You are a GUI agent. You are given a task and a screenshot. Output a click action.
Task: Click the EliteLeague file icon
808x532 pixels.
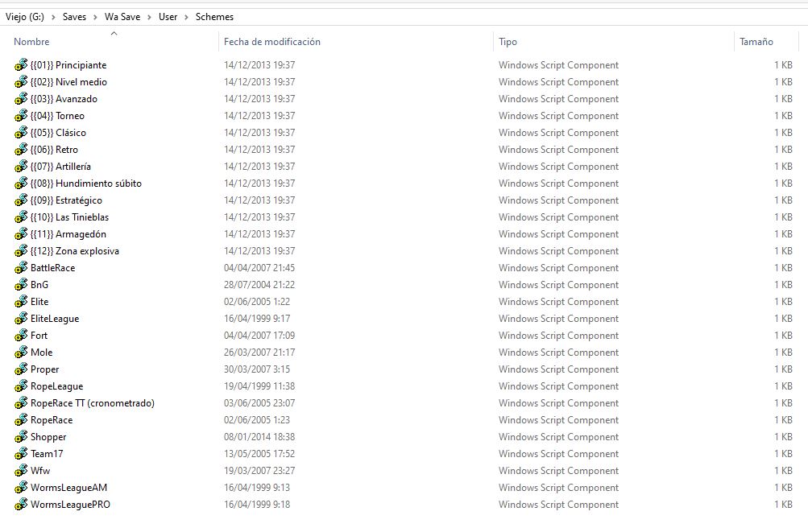click(x=21, y=319)
